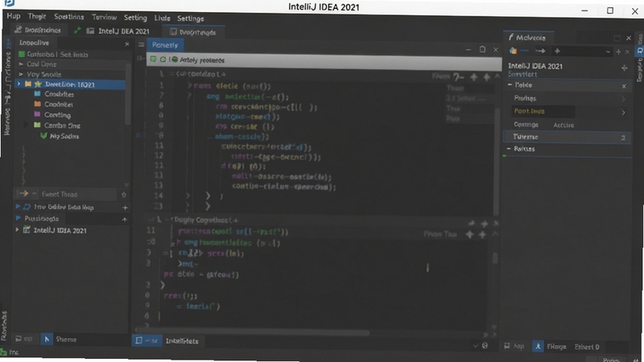Expand the Data row with the blue triangle
Image resolution: width=644 pixels, height=362 pixels.
click(18, 207)
